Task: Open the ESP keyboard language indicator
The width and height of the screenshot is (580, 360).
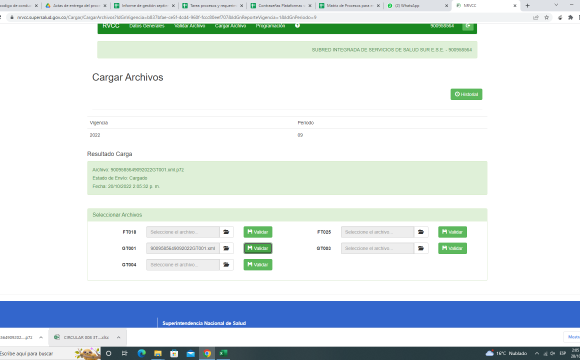Action: point(563,353)
